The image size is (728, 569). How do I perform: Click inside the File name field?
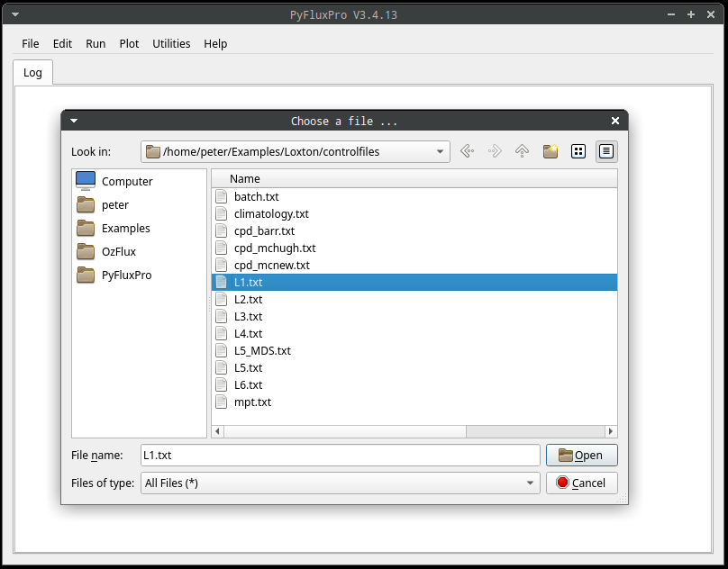point(341,456)
